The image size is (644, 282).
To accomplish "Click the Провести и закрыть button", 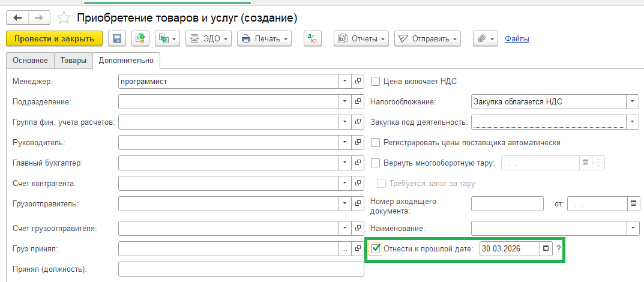I will tap(54, 39).
